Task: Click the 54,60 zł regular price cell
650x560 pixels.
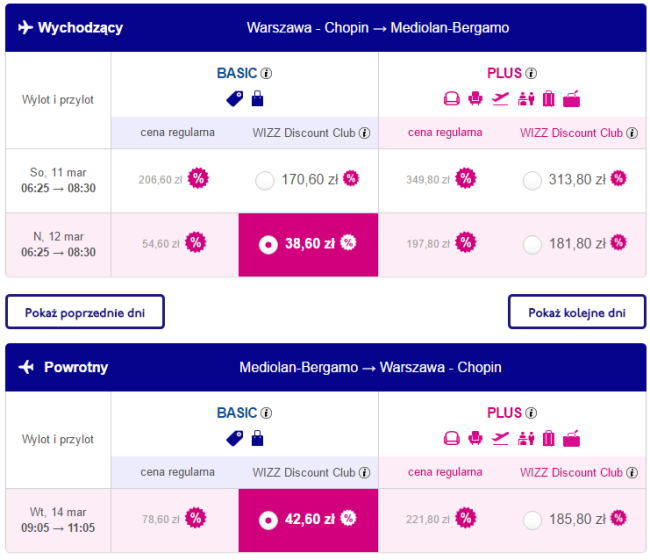Action: tap(175, 245)
